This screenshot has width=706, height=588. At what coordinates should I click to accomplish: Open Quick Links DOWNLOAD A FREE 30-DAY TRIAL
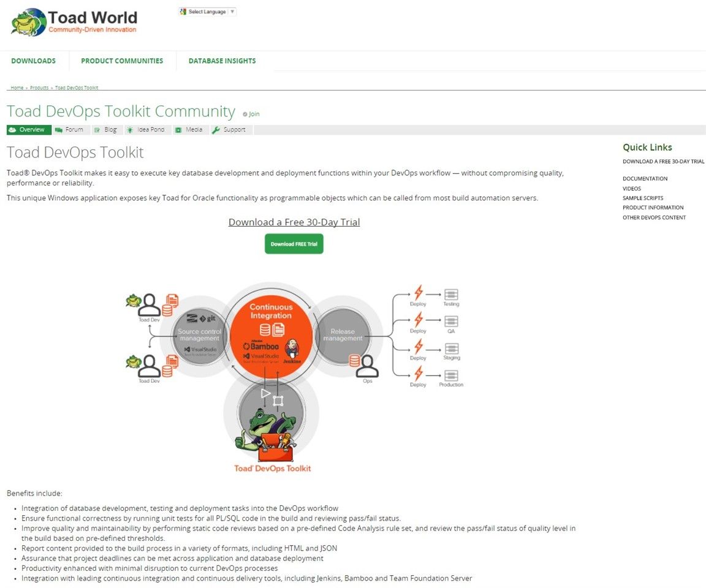tap(663, 162)
